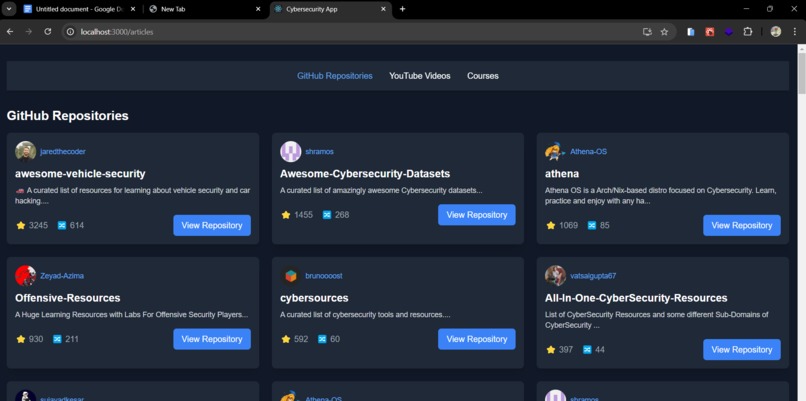Click the red extension icon in toolbar
Screen dimensions: 806x401
[x=710, y=32]
